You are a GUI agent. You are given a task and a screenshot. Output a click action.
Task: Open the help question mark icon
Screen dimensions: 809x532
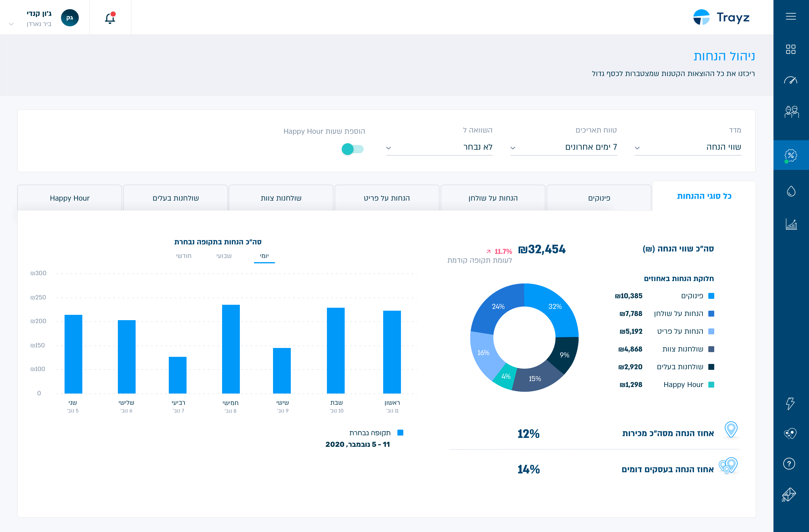tap(789, 463)
